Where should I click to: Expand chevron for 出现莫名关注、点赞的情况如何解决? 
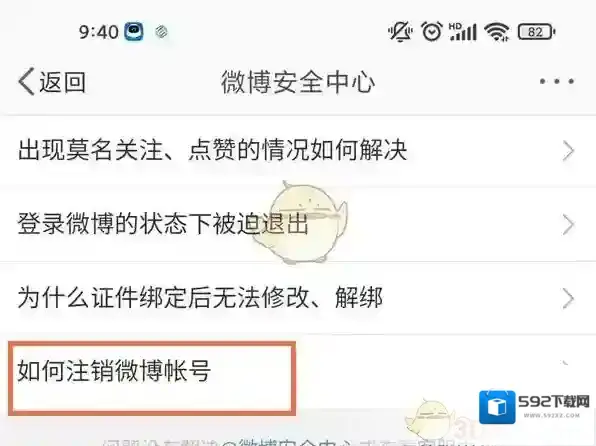(568, 151)
